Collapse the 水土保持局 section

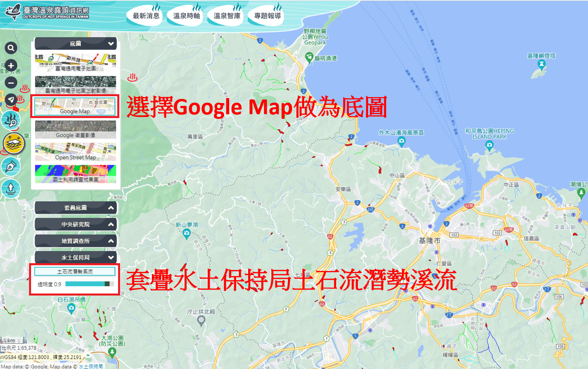(75, 258)
